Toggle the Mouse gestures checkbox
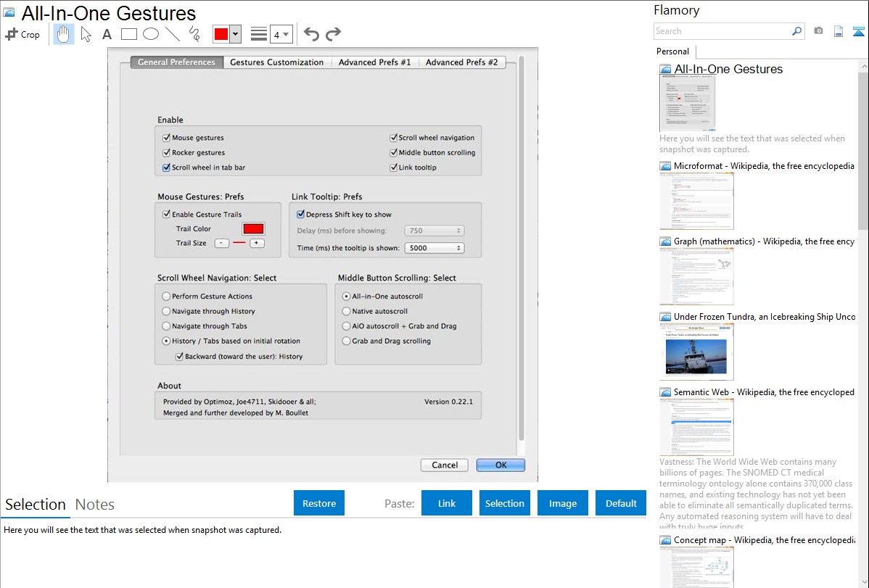The image size is (869, 588). (166, 138)
